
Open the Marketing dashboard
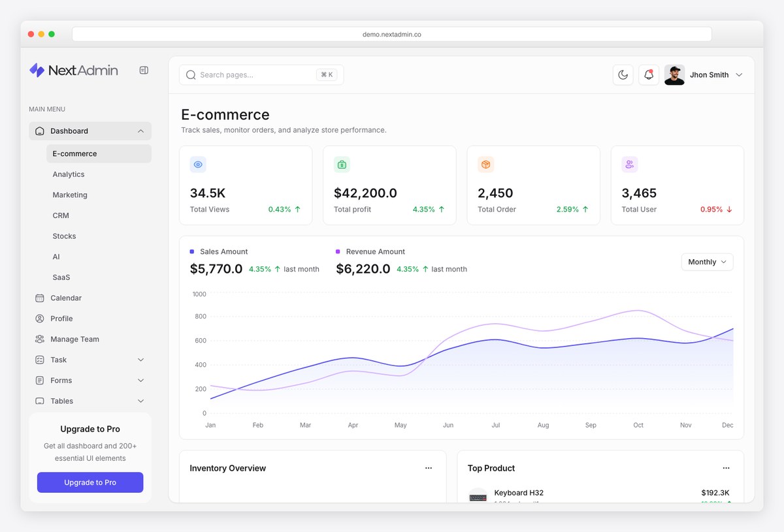[70, 195]
